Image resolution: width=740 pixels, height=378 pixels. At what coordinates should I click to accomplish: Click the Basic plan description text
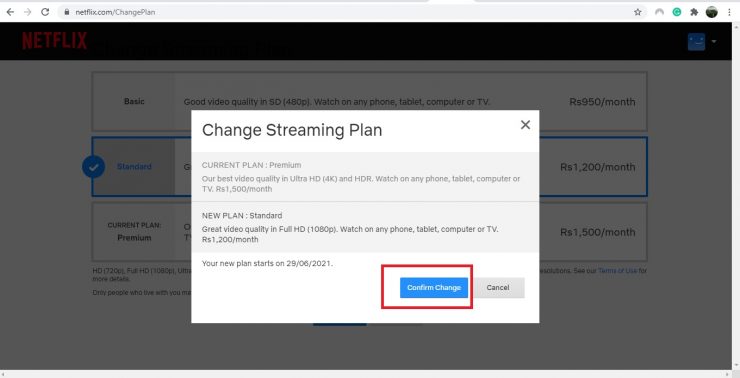tap(337, 102)
